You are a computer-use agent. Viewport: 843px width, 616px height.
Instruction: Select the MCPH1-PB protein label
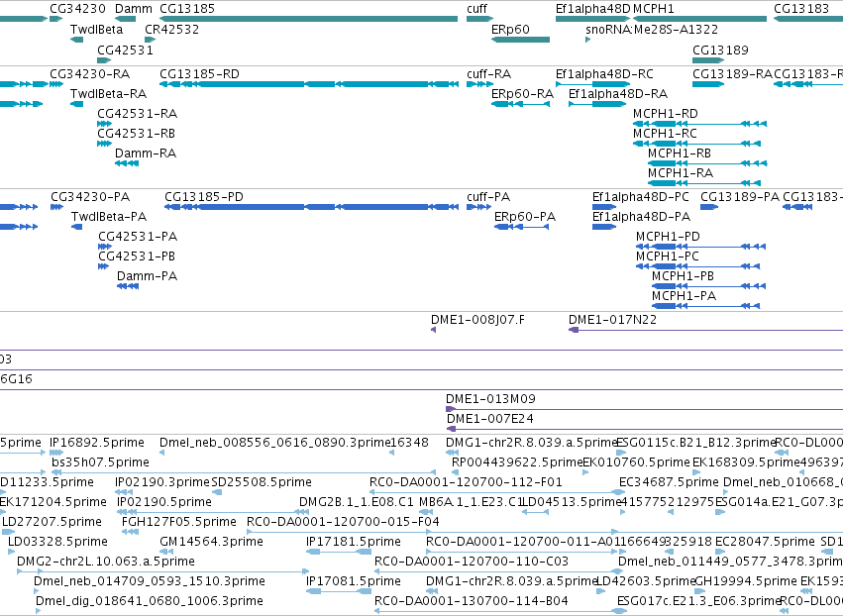click(x=683, y=276)
